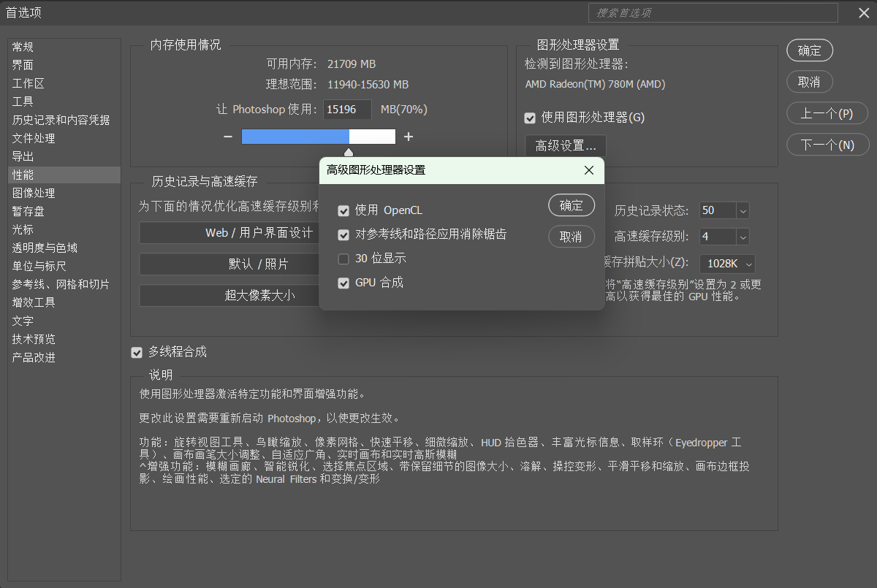Click the MB(70%) label
The image size is (877, 588).
pos(404,110)
